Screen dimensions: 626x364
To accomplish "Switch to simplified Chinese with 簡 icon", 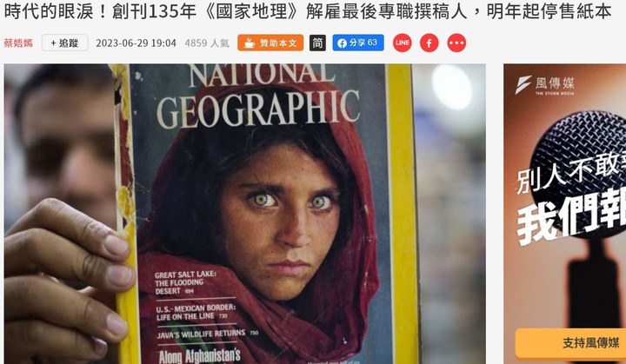I will tap(317, 43).
